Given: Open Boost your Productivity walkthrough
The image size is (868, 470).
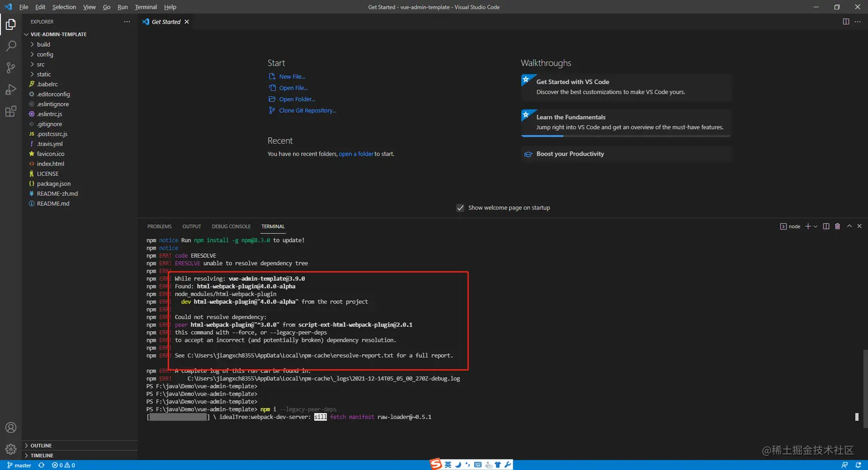Looking at the screenshot, I should 626,154.
